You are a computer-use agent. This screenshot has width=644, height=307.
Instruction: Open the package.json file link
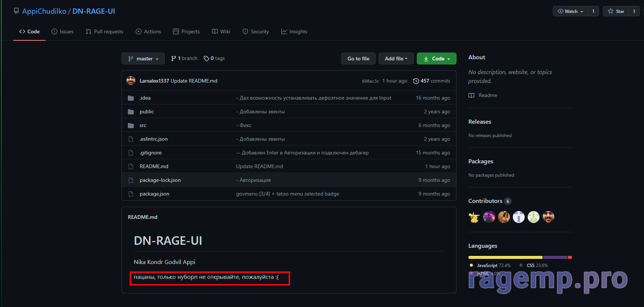(155, 194)
